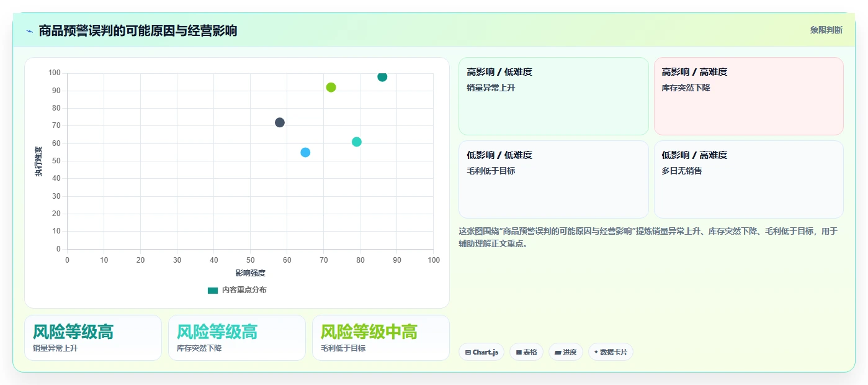Screen dimensions: 868x385
Task: Select the Chart.js tag chip
Action: click(481, 352)
